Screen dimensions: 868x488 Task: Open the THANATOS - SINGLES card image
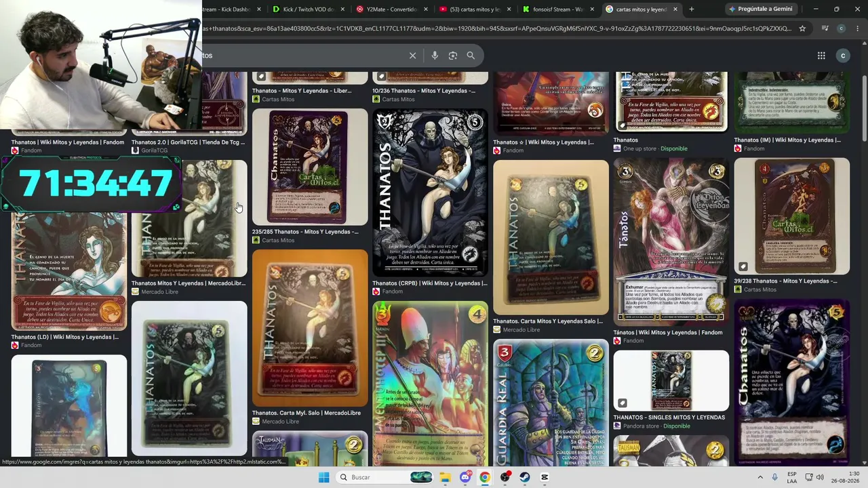[671, 380]
